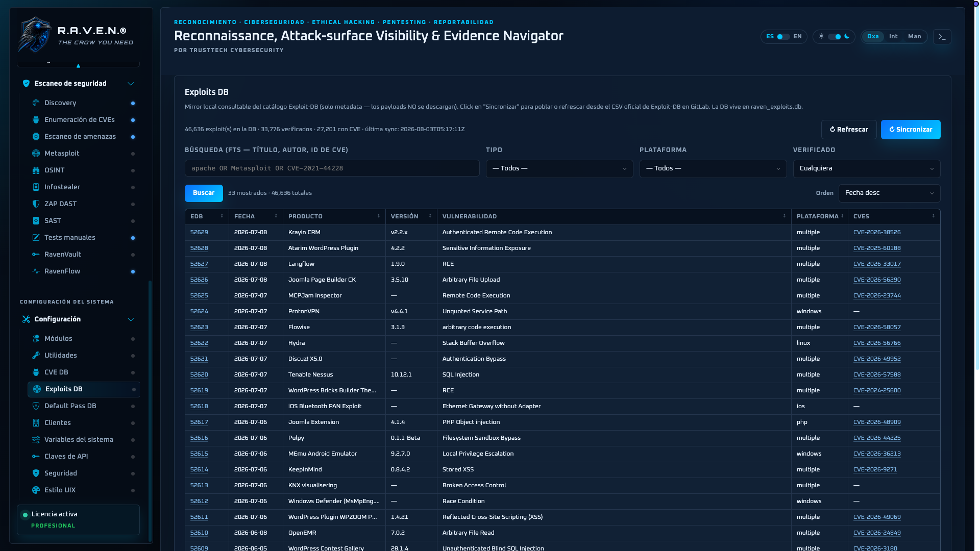Click the Escaneo de seguridad shield icon
The height and width of the screenshot is (551, 980).
tap(26, 84)
